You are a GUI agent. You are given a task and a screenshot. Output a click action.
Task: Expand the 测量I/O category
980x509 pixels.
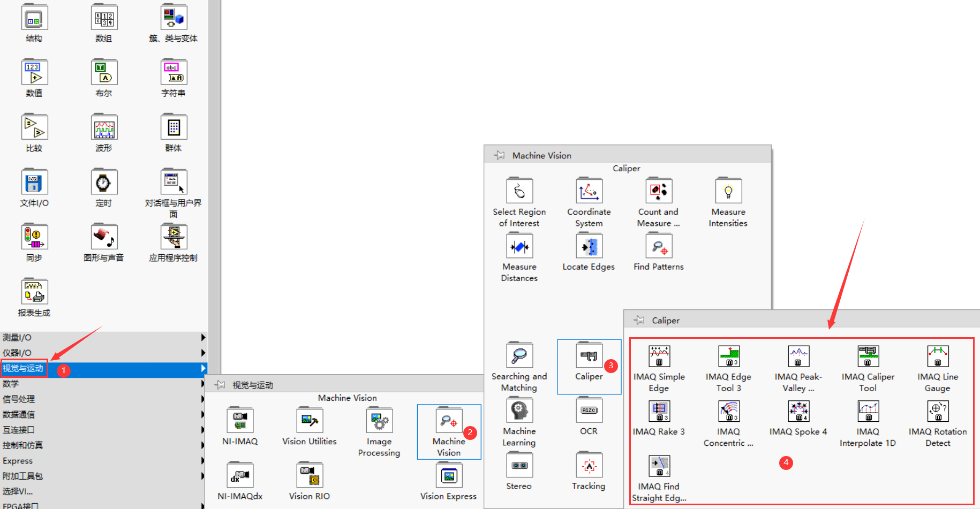(x=103, y=338)
